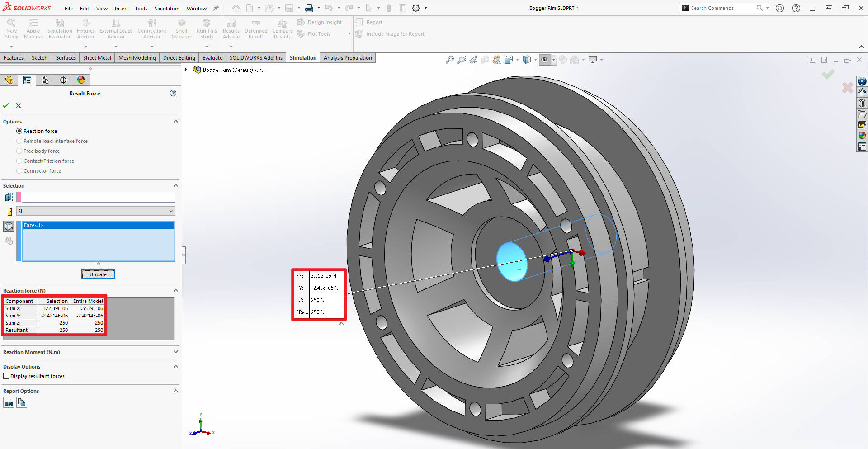868x449 pixels.
Task: Open the Shell Manager
Action: (181, 28)
